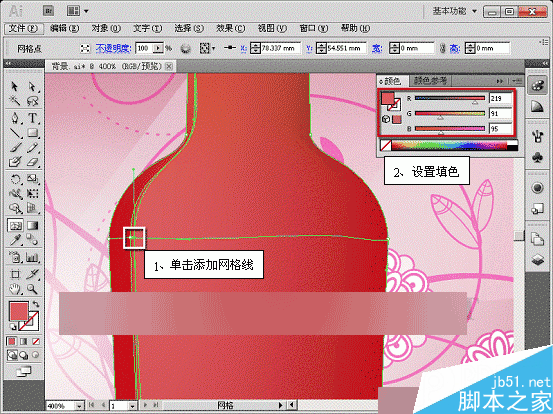The height and width of the screenshot is (414, 553).
Task: Open the Layers panel icon in dock
Action: pyautogui.click(x=537, y=260)
